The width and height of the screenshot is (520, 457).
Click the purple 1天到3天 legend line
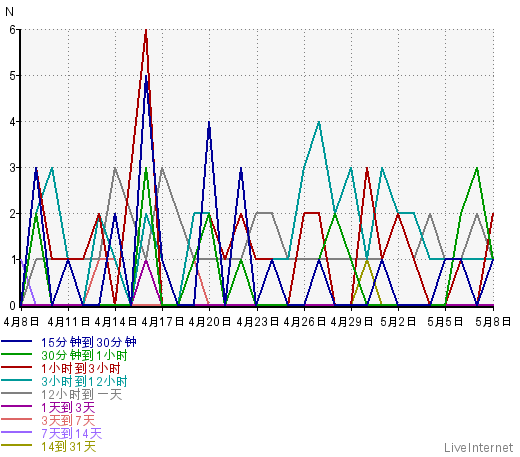17,406
